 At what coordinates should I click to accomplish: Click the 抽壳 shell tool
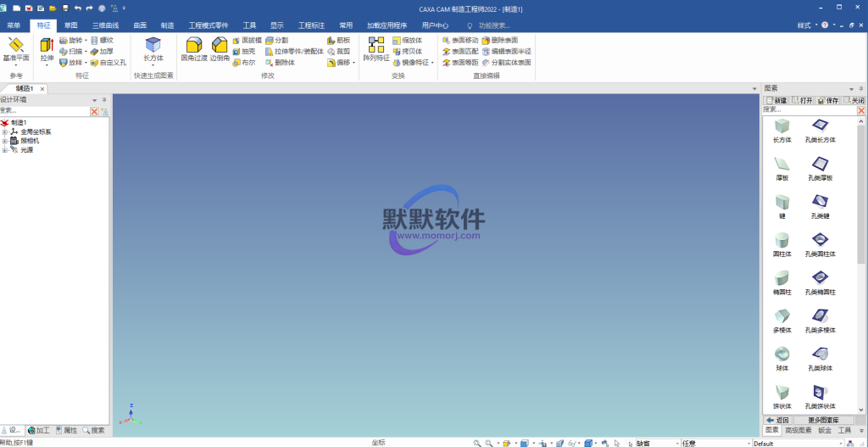[242, 51]
